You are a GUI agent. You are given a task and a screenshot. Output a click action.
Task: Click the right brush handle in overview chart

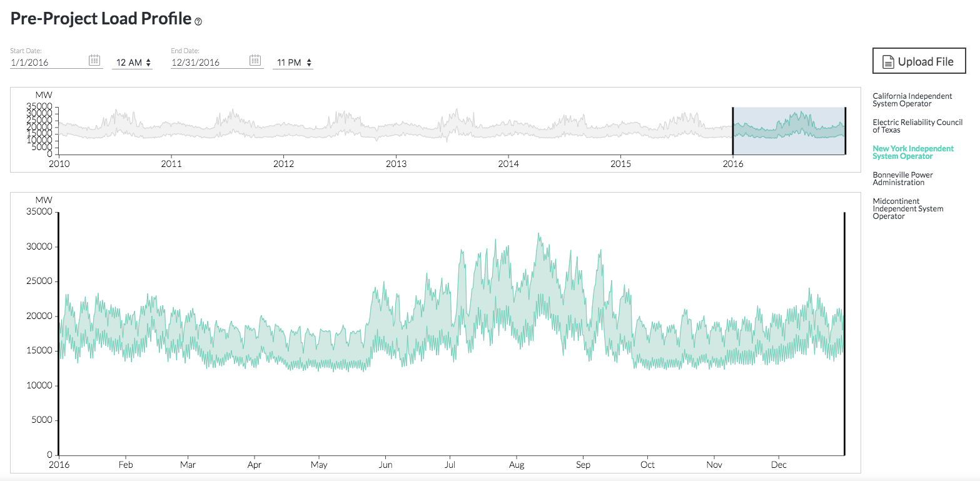[x=846, y=129]
